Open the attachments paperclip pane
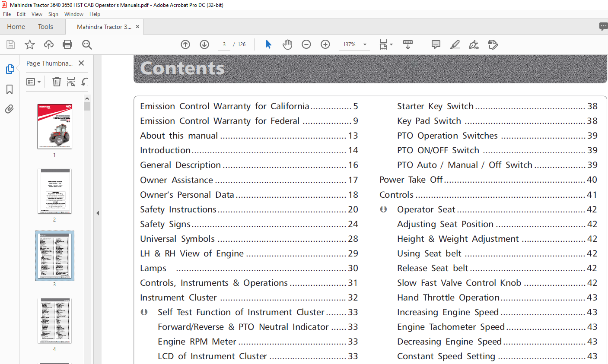The image size is (608, 364). [10, 109]
